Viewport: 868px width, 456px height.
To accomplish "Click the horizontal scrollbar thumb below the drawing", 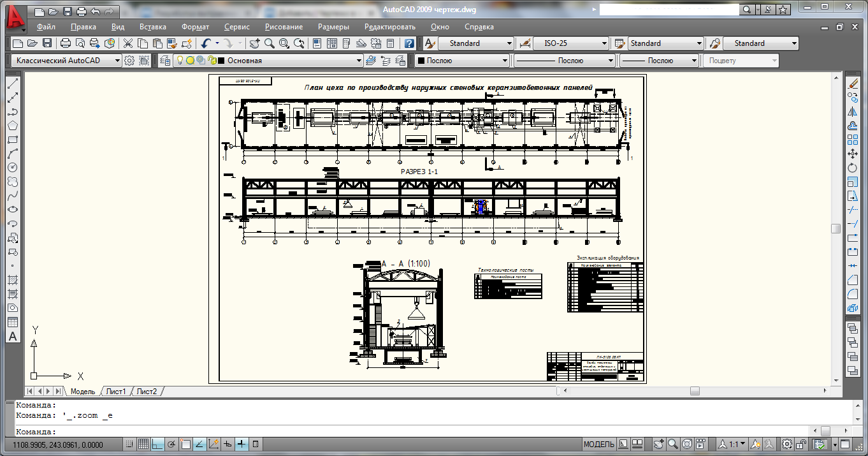I will 695,391.
